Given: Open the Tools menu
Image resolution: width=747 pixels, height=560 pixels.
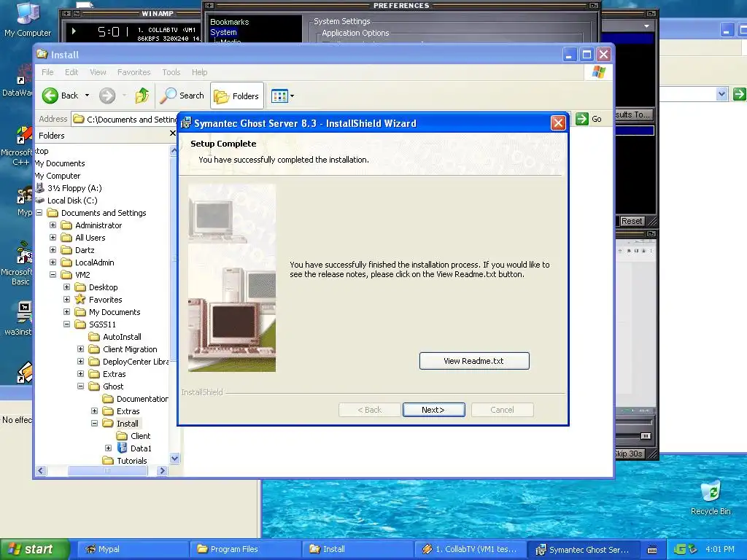Looking at the screenshot, I should tap(171, 72).
